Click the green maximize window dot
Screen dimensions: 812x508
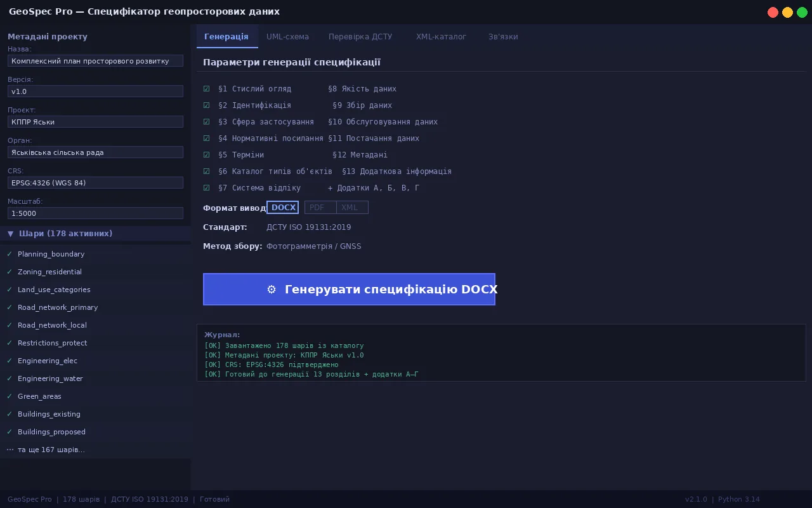click(x=802, y=12)
